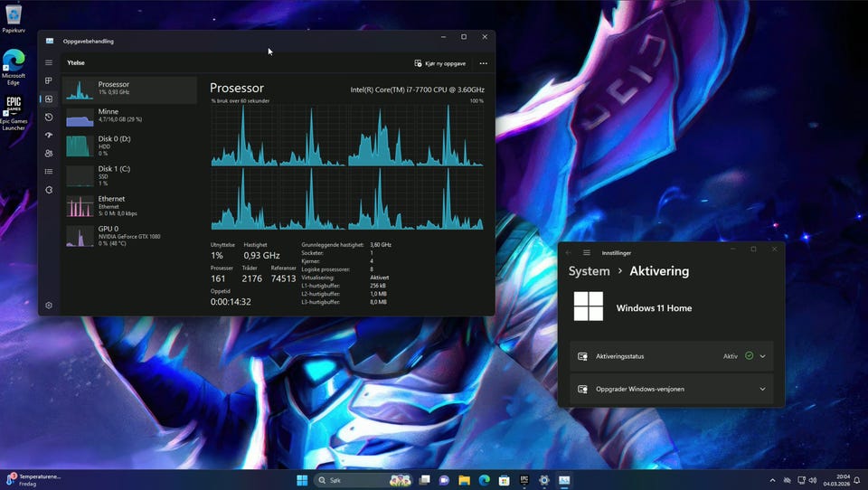Viewport: 868px width, 490px height.
Task: Open the Details list icon in Task Manager sidebar
Action: click(x=49, y=172)
